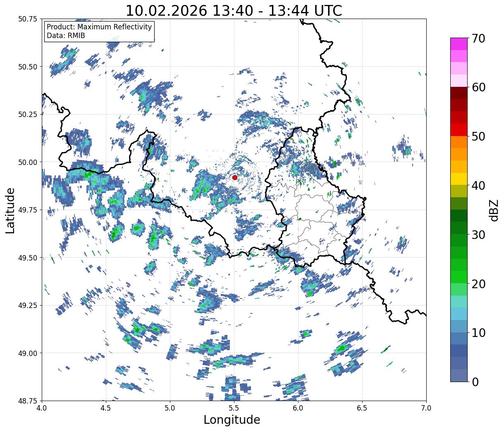
Task: Click the red radar location marker
Action: [235, 177]
